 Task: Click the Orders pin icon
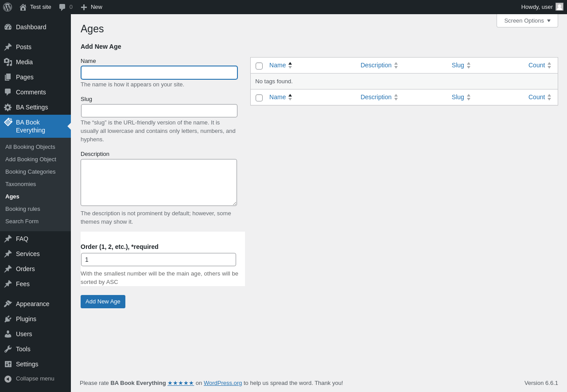point(8,269)
